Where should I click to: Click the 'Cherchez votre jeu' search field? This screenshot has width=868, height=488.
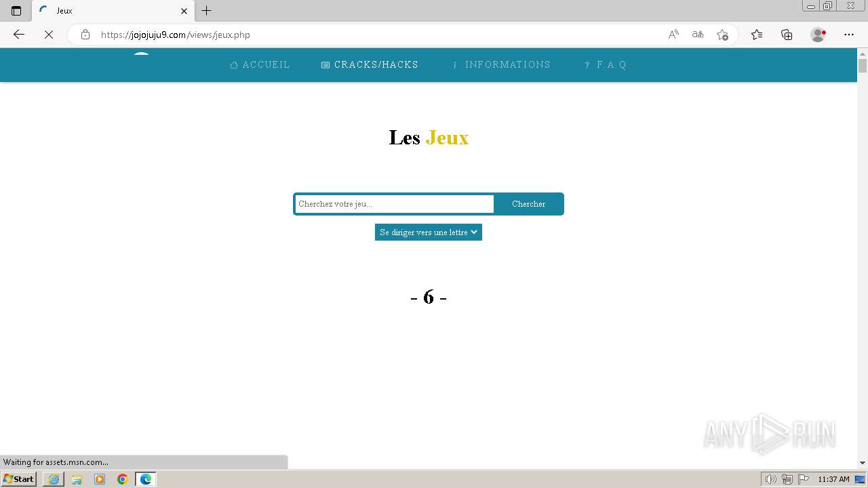click(x=394, y=204)
